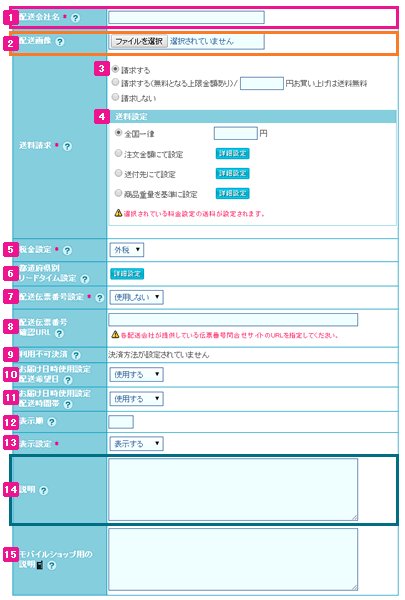Click help icon beside 説明 label
Image resolution: width=405 pixels, height=600 pixels.
pos(44,491)
